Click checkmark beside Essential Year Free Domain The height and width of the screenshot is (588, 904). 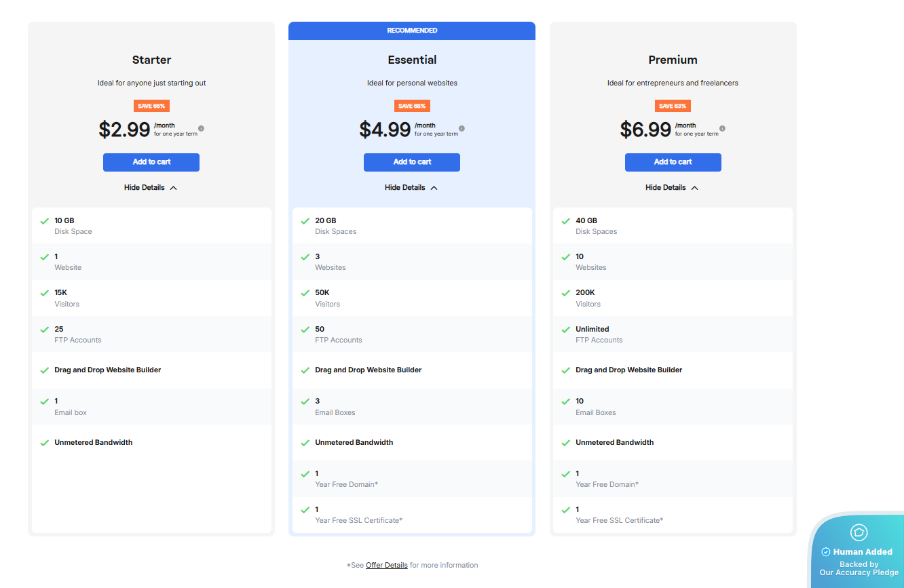(305, 474)
